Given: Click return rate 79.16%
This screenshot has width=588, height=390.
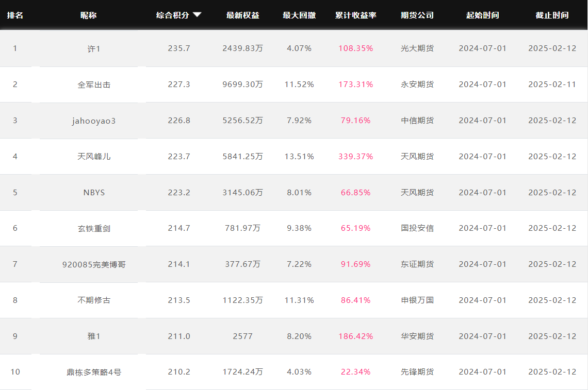Looking at the screenshot, I should tap(355, 120).
